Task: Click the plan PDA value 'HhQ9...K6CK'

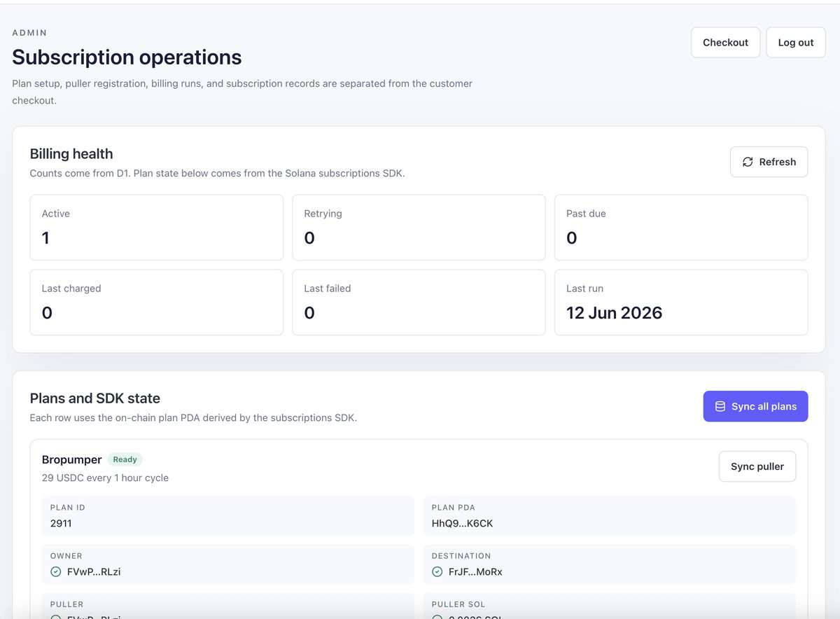Action: (x=463, y=523)
